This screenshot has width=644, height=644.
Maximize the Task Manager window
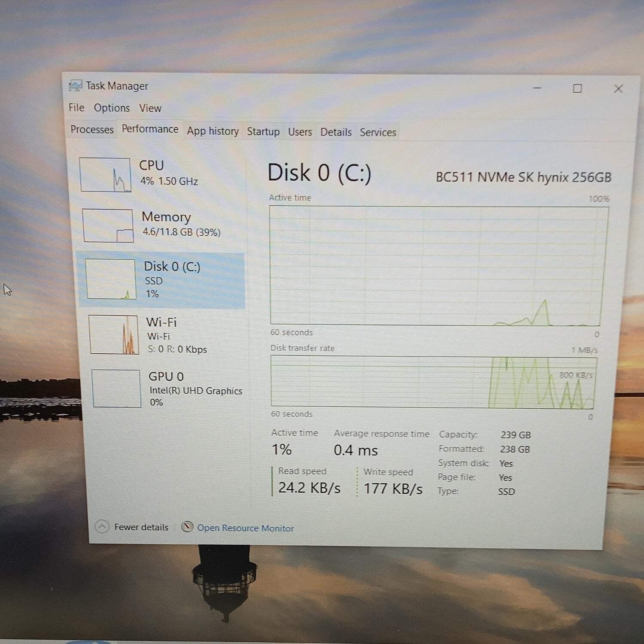pos(577,88)
